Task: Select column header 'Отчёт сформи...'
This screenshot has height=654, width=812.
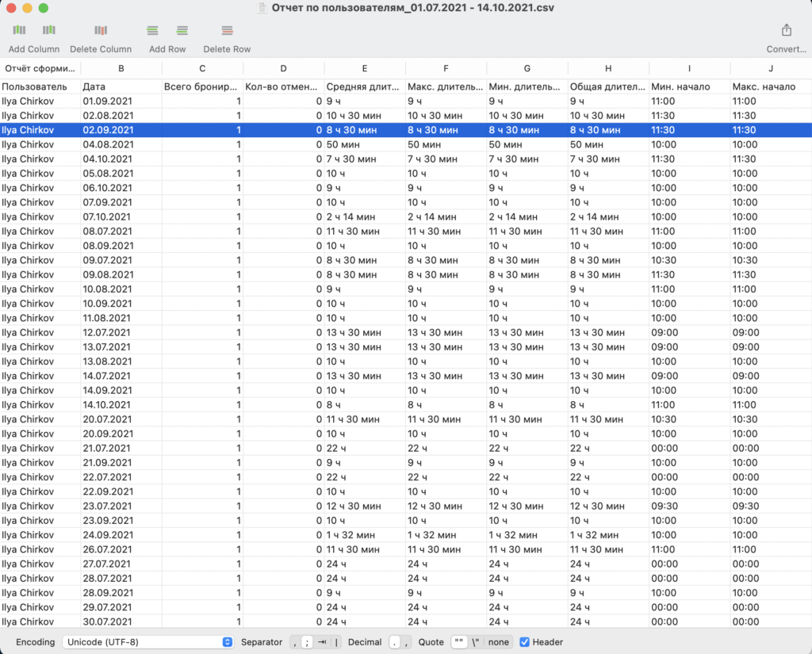Action: click(x=40, y=68)
